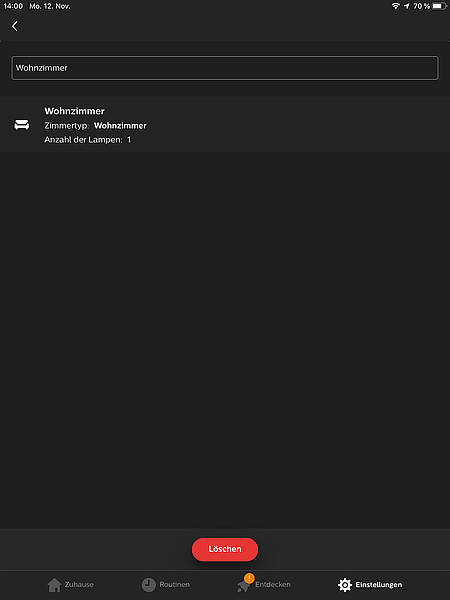Viewport: 450px width, 600px height.
Task: Tap the Einstellungen gear icon
Action: pyautogui.click(x=345, y=585)
